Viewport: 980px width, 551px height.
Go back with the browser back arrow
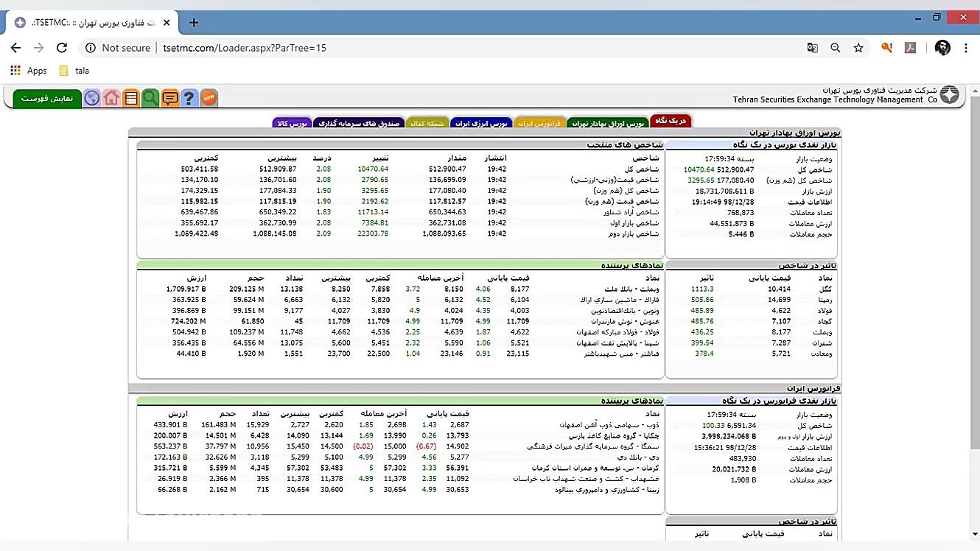point(15,48)
